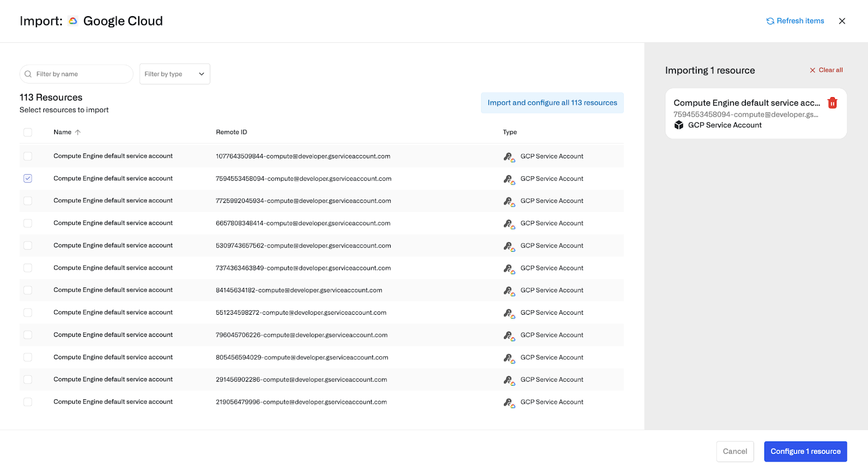Click Remote ID 219056479996-compute@developer.gserviceaccount.com
This screenshot has width=868, height=473.
[302, 402]
